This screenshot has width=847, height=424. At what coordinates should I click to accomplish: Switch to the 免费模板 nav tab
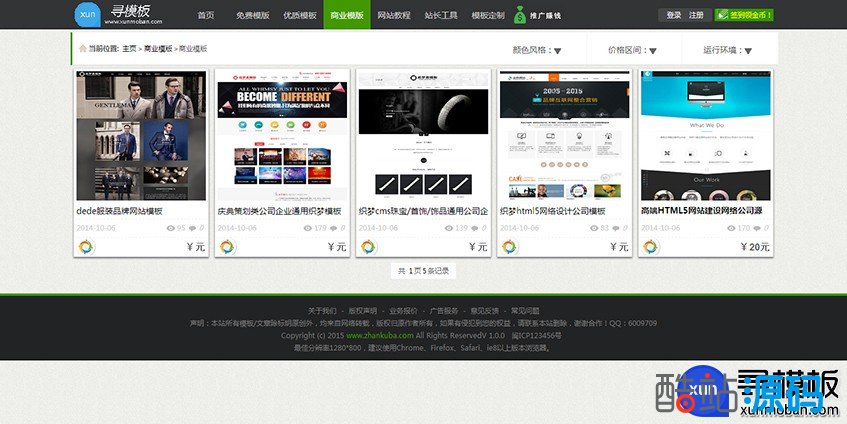[x=250, y=16]
